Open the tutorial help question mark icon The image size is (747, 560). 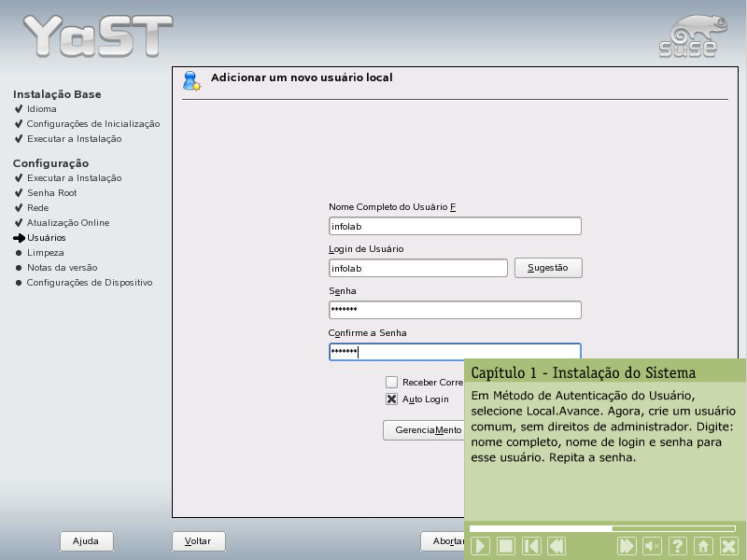[678, 546]
